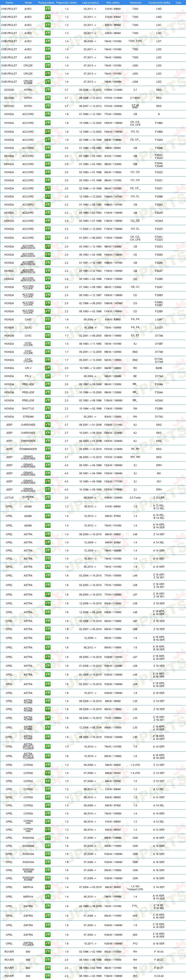
Task: Click fuel icon in Honda Civic Coupe D15B7 row
Action: tap(47, 344)
